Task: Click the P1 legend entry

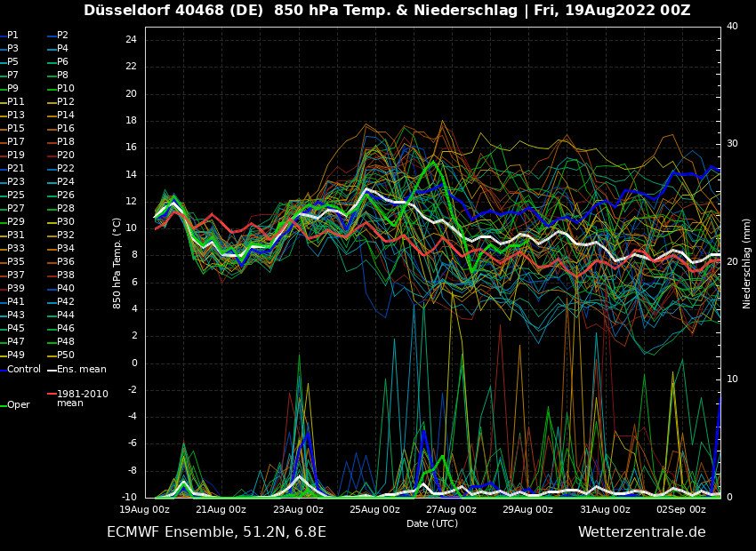Action: (12, 36)
